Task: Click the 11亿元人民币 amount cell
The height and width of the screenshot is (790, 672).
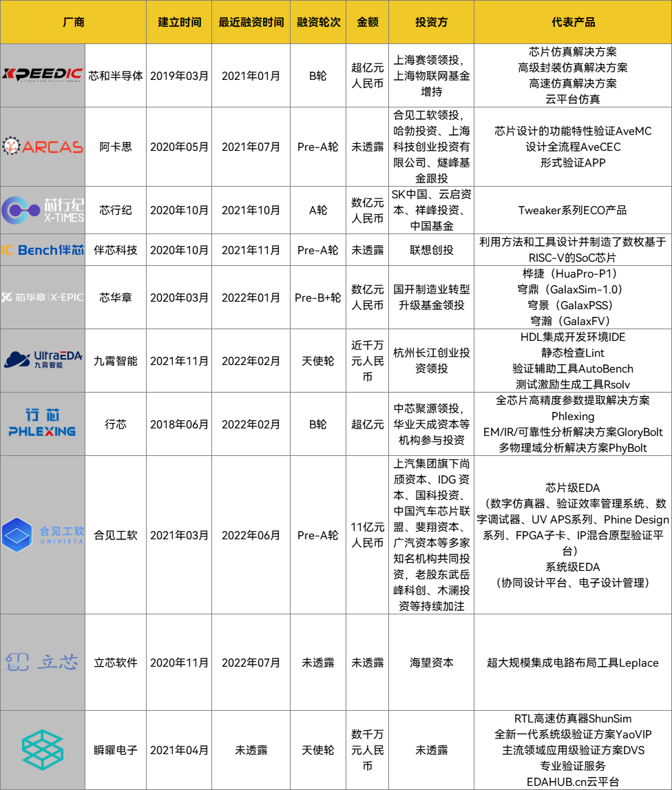Action: click(x=367, y=534)
